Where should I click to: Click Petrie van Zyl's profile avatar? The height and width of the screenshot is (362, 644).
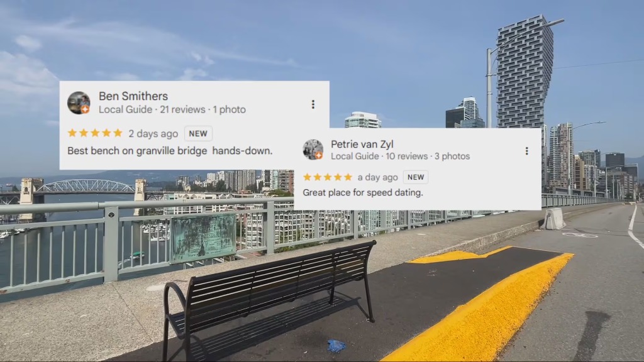(313, 150)
